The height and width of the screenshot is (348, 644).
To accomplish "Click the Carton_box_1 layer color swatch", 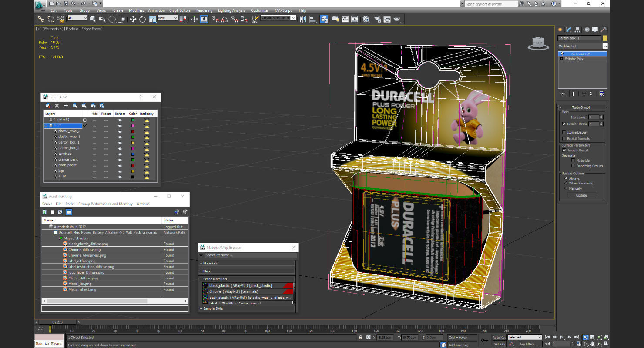I will click(133, 142).
